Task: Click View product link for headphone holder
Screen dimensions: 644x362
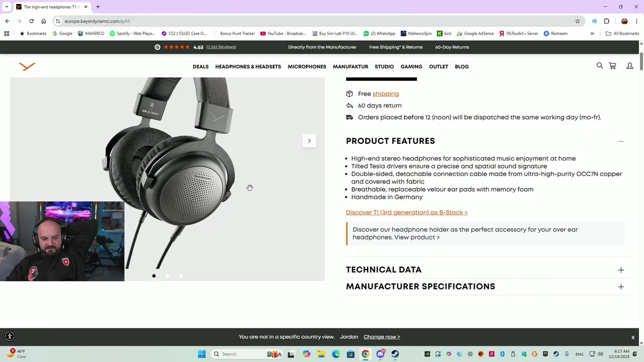Action: click(x=417, y=237)
